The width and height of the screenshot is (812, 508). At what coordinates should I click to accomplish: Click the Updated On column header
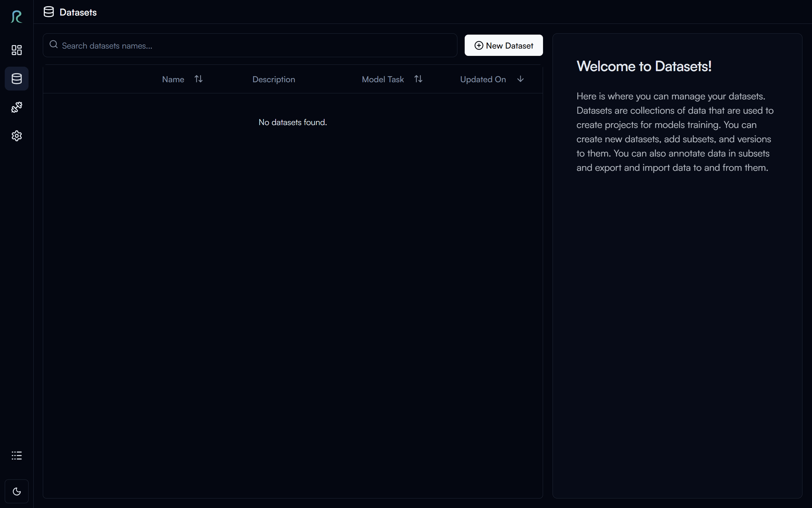tap(483, 79)
